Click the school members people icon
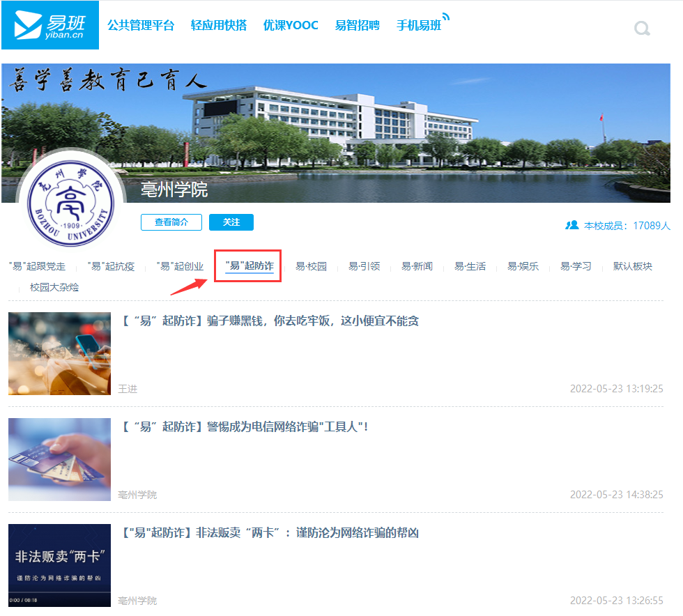 pyautogui.click(x=572, y=225)
